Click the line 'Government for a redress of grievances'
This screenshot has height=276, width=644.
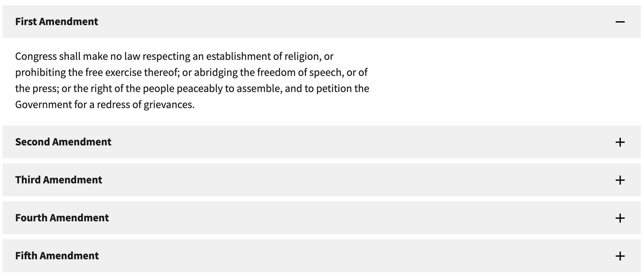point(105,105)
